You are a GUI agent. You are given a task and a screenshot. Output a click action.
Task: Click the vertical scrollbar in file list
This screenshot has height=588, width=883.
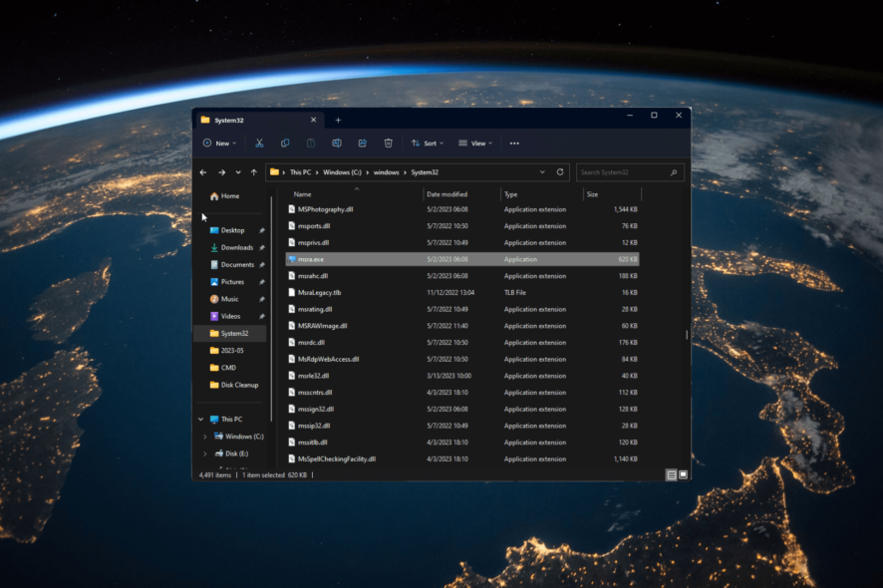tap(687, 335)
